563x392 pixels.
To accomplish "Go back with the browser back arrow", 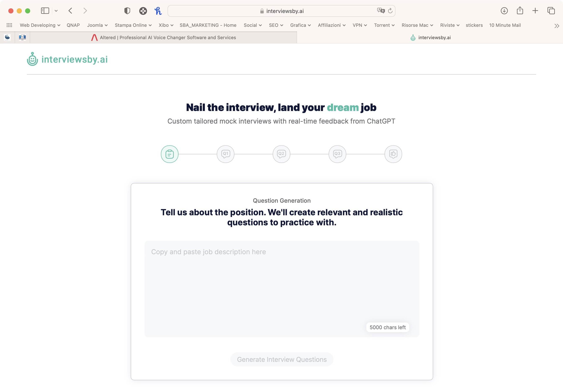I will (70, 11).
